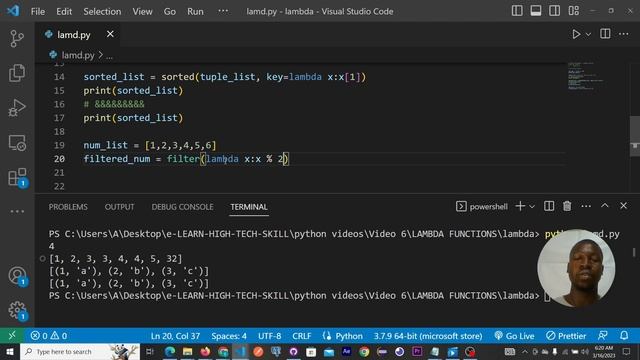Switch to the Problems panel tab
The width and height of the screenshot is (640, 360).
(68, 207)
